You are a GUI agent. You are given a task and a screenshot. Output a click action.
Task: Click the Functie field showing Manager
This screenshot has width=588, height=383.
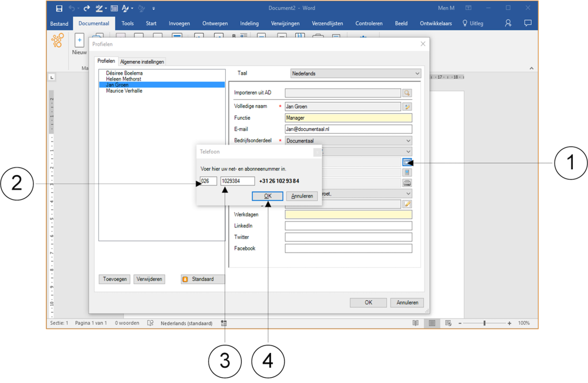pyautogui.click(x=348, y=118)
